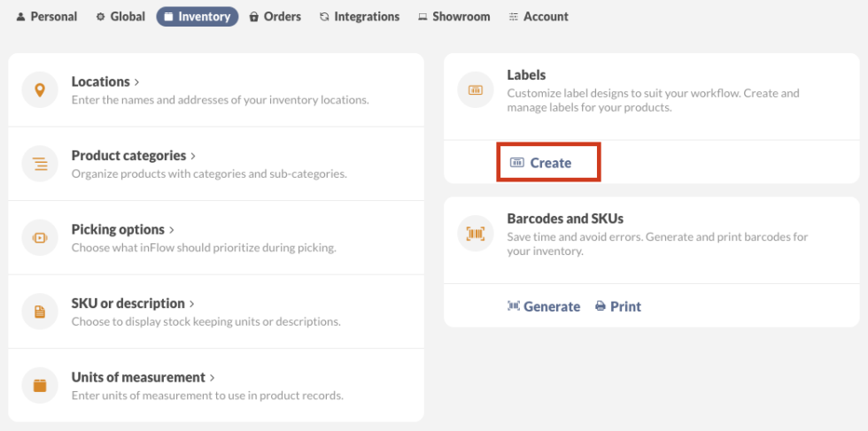Click the Picking options icon
The width and height of the screenshot is (868, 431).
[x=40, y=237]
